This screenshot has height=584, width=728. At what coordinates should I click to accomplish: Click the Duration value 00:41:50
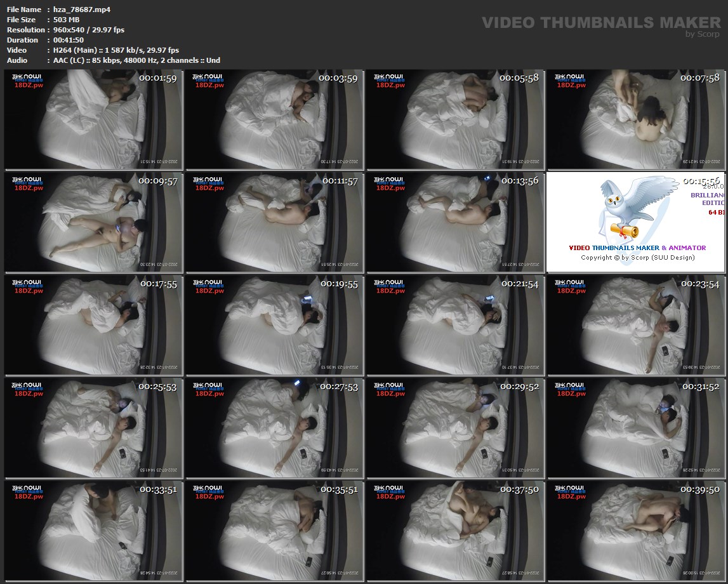[x=69, y=40]
